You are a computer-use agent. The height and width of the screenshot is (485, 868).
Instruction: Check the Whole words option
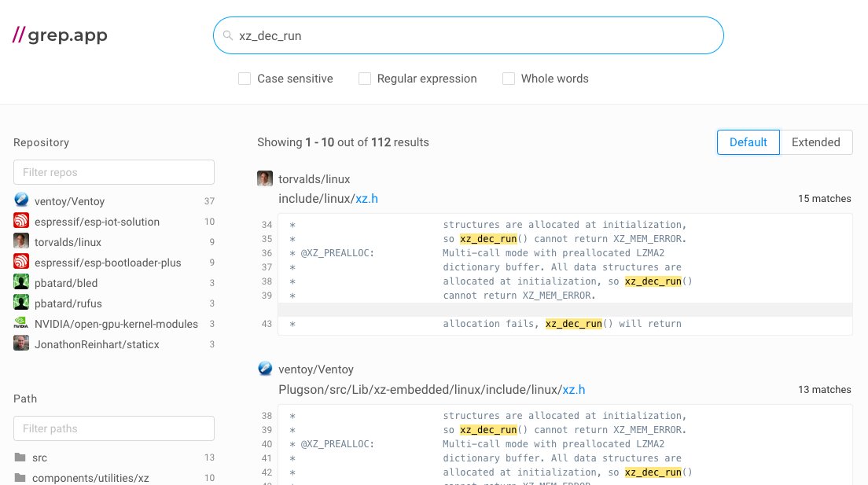[x=508, y=79]
